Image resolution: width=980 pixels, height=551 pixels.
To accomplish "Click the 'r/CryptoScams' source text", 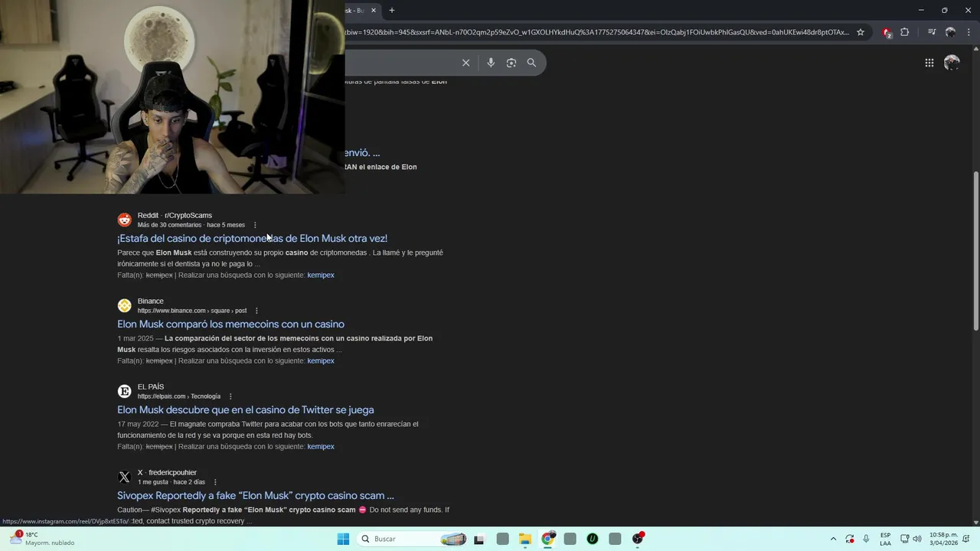I will coord(188,215).
